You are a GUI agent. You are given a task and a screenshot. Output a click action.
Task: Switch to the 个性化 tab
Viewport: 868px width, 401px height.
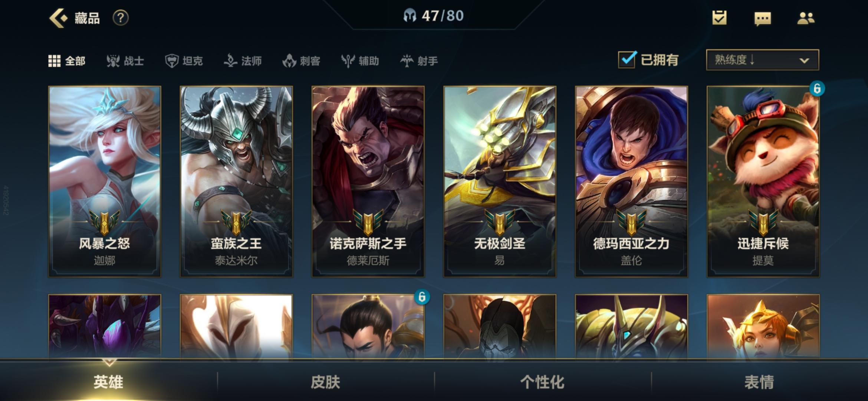(x=542, y=382)
